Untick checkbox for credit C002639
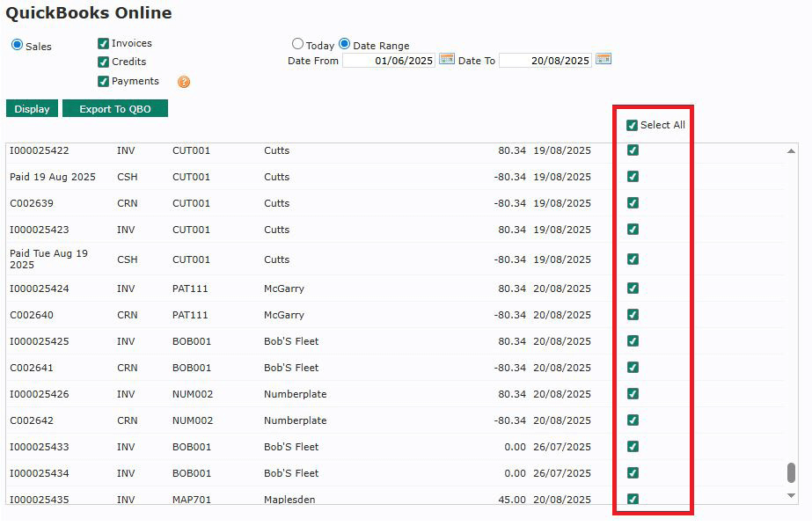The image size is (812, 526). [x=633, y=203]
